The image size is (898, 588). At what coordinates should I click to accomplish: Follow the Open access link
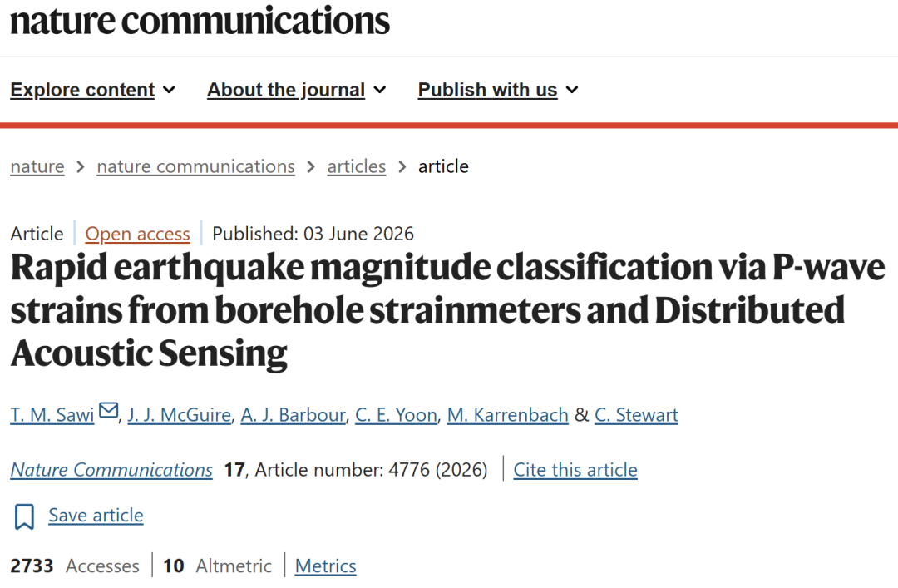pyautogui.click(x=137, y=234)
